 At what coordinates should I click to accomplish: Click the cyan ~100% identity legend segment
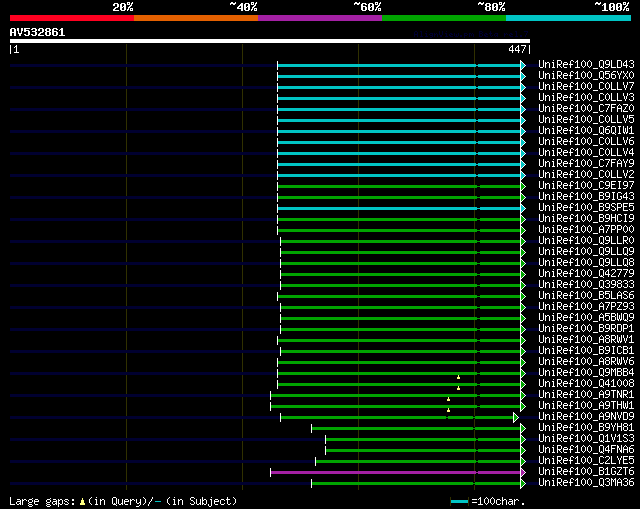coord(569,18)
